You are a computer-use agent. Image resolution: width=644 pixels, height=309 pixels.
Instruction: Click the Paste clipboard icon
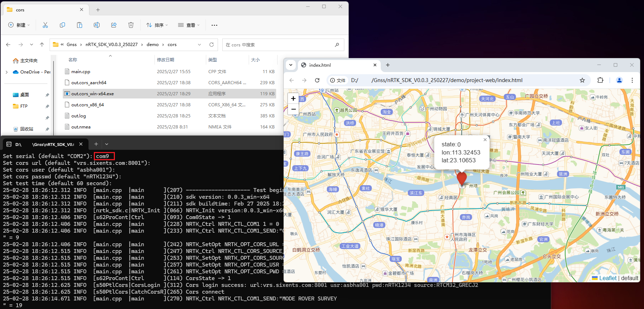80,25
